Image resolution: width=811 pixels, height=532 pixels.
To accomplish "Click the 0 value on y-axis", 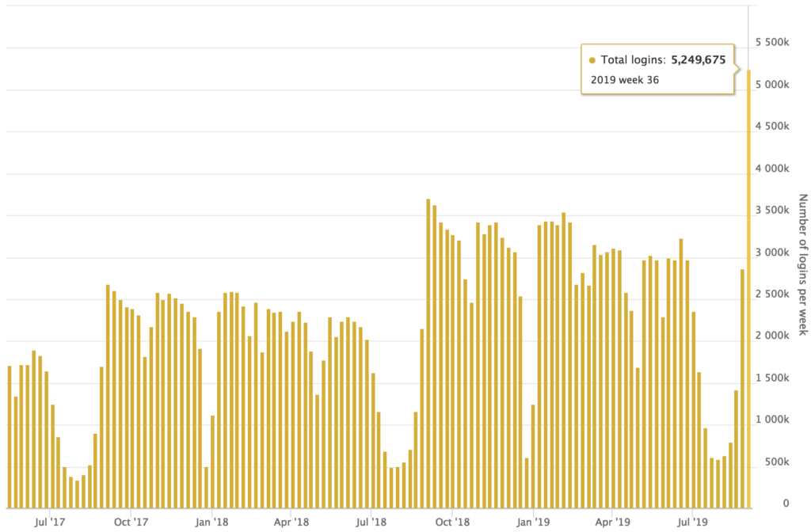I will tap(786, 503).
